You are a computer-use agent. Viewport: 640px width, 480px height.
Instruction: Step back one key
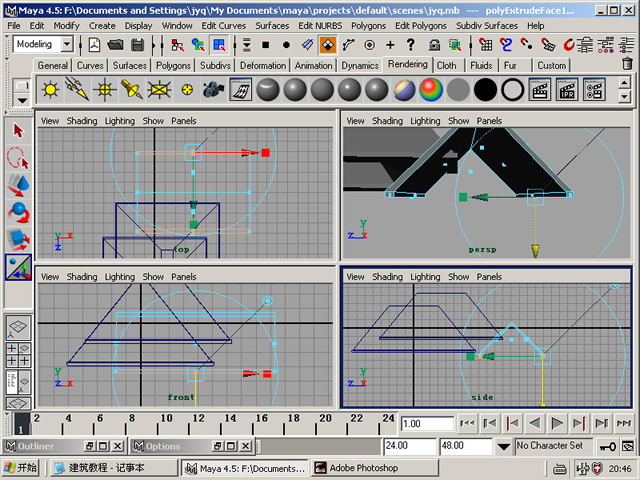512,423
